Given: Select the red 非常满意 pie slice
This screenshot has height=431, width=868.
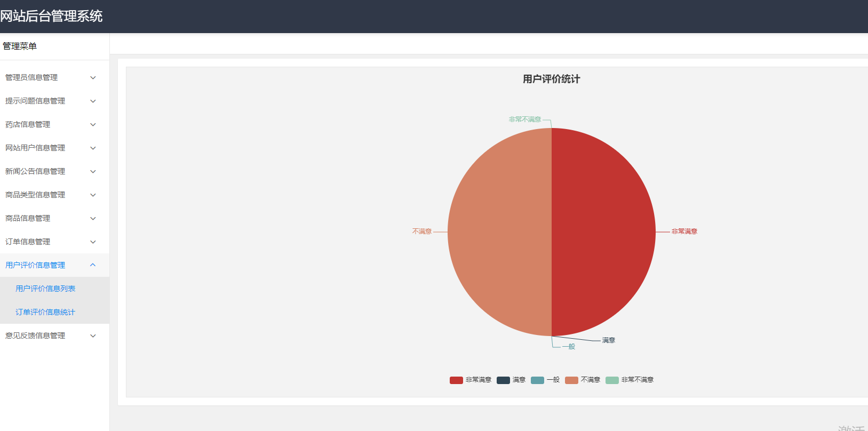Looking at the screenshot, I should [603, 232].
